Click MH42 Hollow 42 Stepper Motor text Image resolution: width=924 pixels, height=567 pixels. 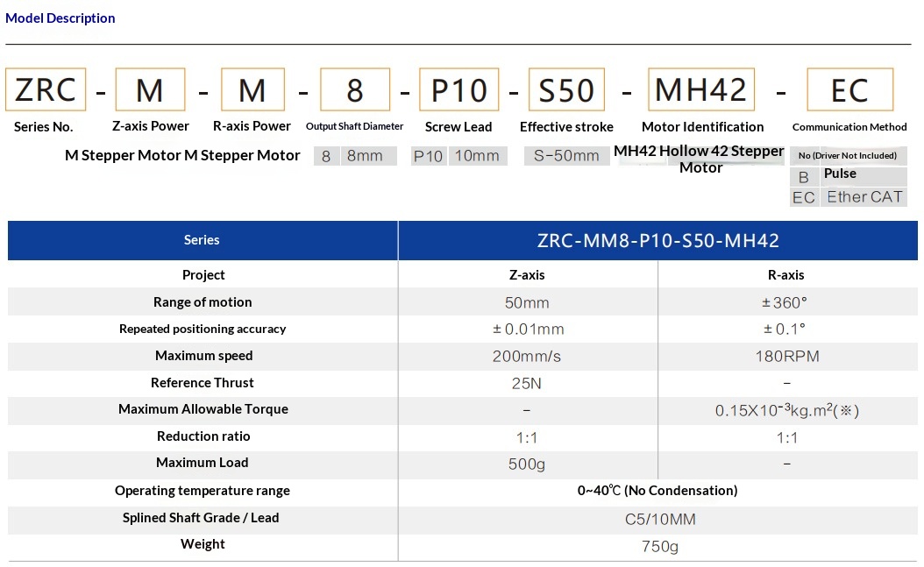pyautogui.click(x=699, y=159)
